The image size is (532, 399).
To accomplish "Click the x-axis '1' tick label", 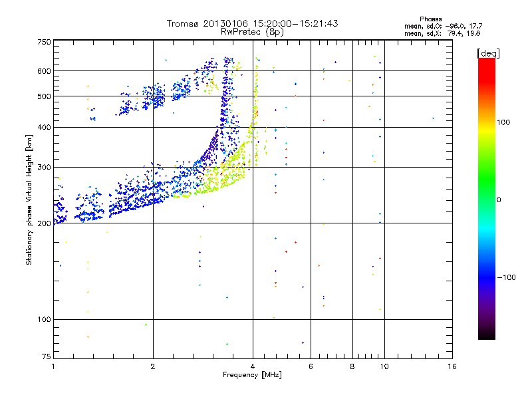I will pyautogui.click(x=53, y=366).
